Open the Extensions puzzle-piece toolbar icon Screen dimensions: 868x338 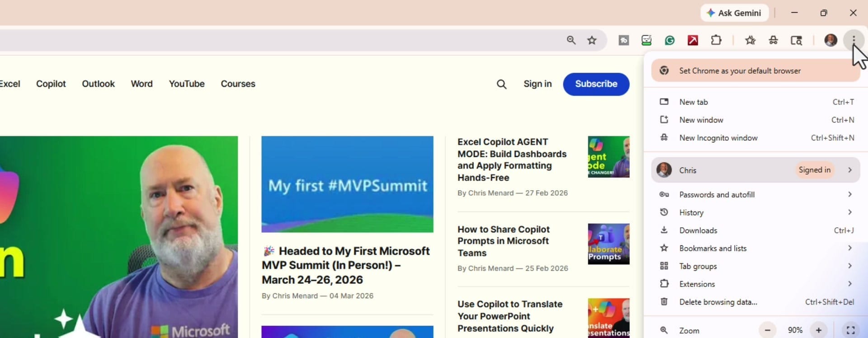(x=716, y=40)
